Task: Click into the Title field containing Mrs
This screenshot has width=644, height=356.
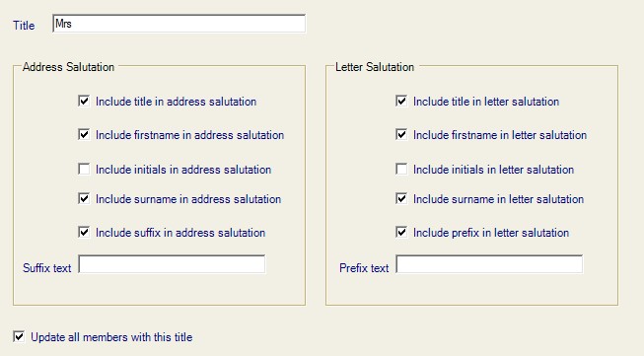Action: click(179, 24)
